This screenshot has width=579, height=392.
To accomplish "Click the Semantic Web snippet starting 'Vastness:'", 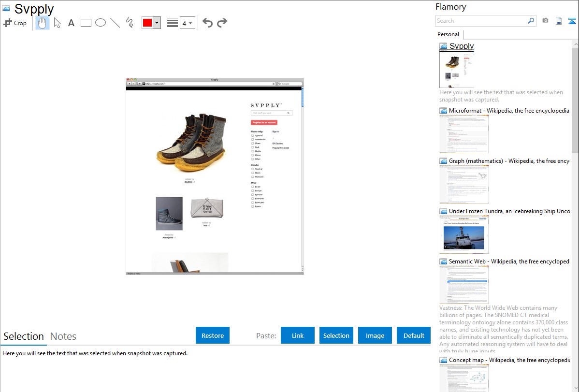I will [504, 329].
